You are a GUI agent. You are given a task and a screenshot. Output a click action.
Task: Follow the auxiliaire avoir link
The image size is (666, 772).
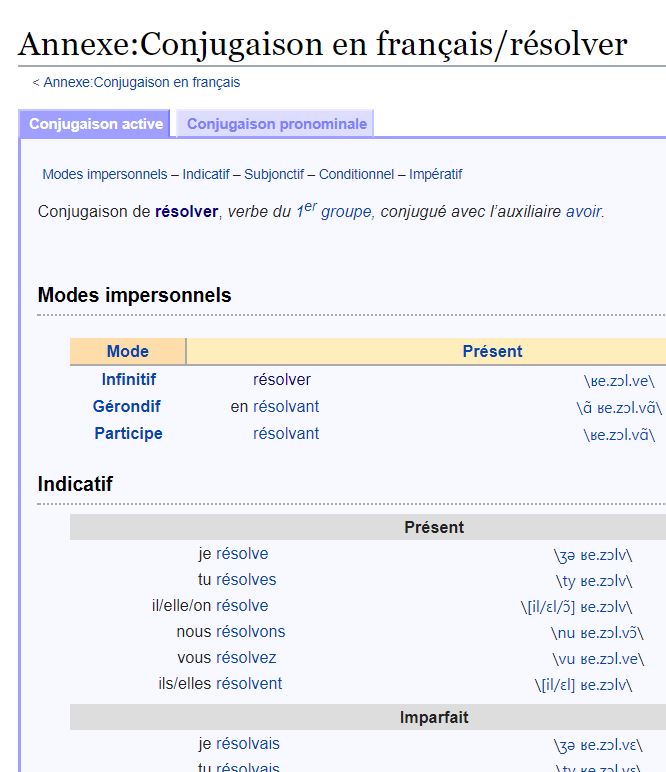click(584, 212)
